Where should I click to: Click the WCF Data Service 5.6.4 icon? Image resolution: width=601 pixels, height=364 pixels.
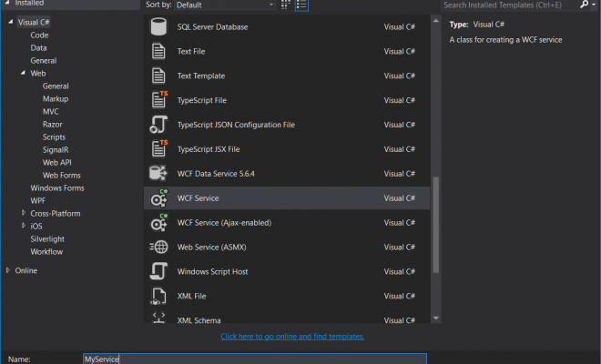158,173
